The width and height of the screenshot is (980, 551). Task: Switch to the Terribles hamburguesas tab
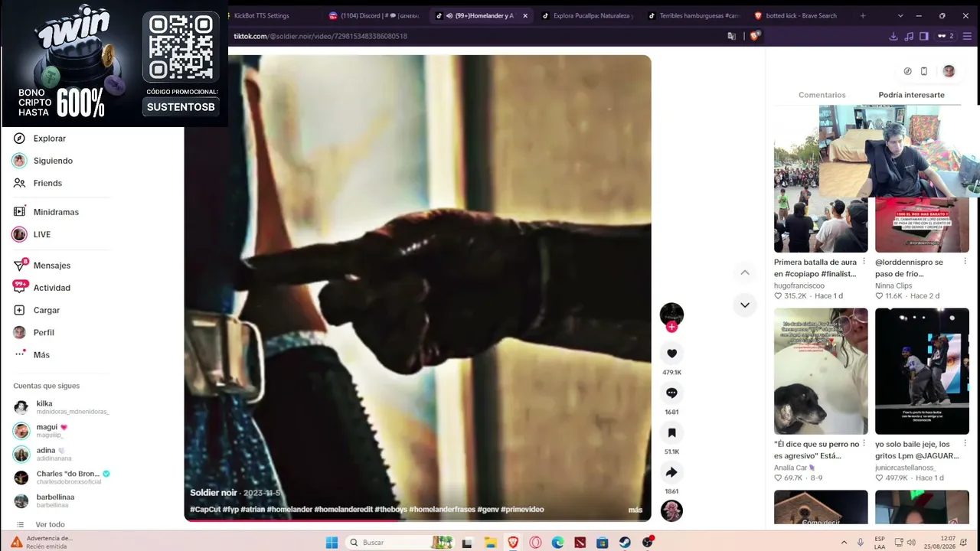[694, 15]
